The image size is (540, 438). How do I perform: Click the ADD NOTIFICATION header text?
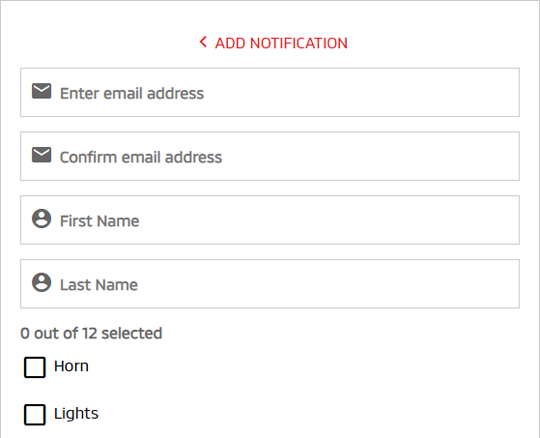point(281,43)
